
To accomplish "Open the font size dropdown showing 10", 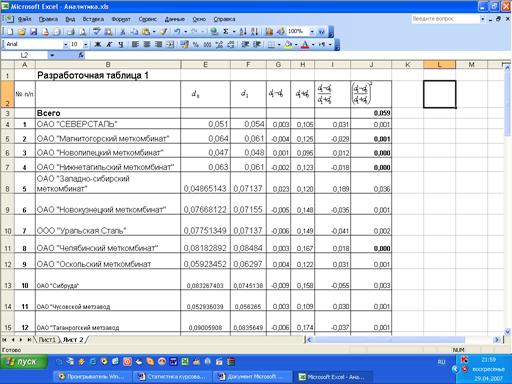I will [x=86, y=44].
